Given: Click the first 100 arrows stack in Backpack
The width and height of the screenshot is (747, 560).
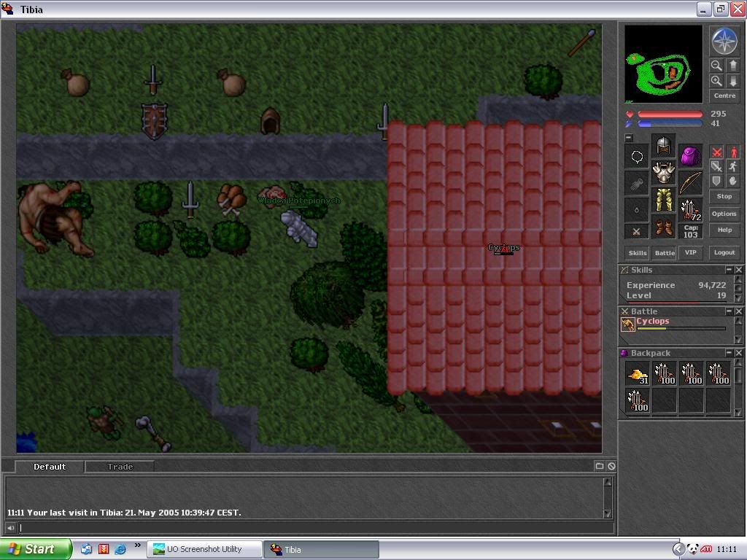Looking at the screenshot, I should tap(664, 374).
